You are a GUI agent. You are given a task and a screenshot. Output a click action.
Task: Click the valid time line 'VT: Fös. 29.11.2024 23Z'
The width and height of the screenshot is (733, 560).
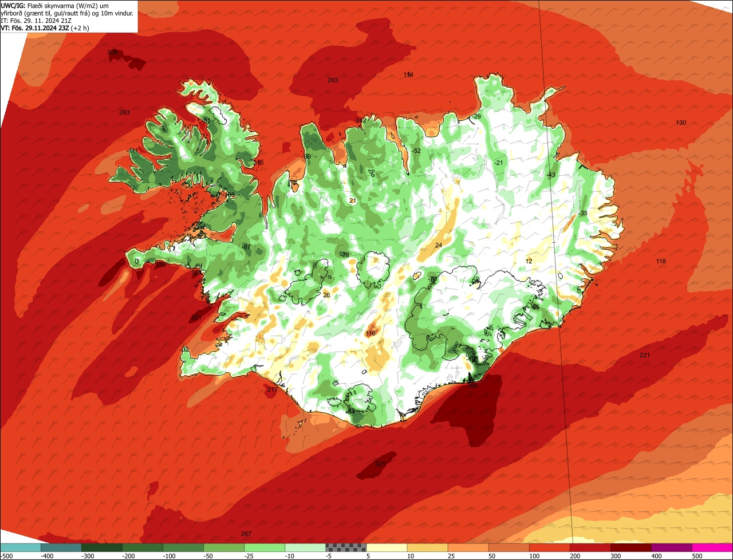pos(44,27)
